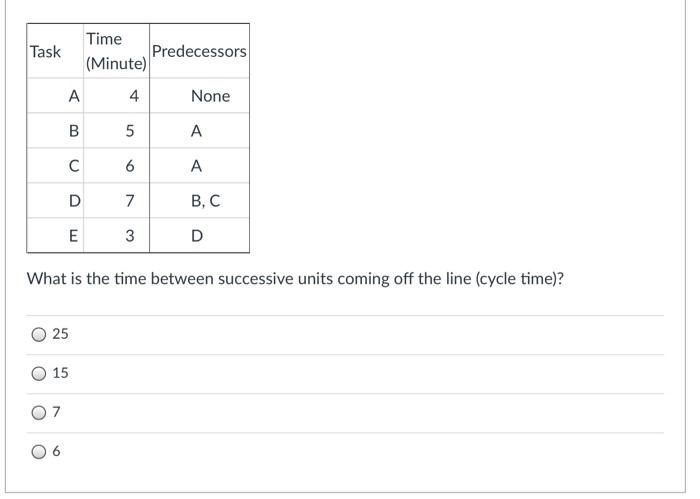Click the cycle time question text
The image size is (700, 499).
(x=295, y=279)
